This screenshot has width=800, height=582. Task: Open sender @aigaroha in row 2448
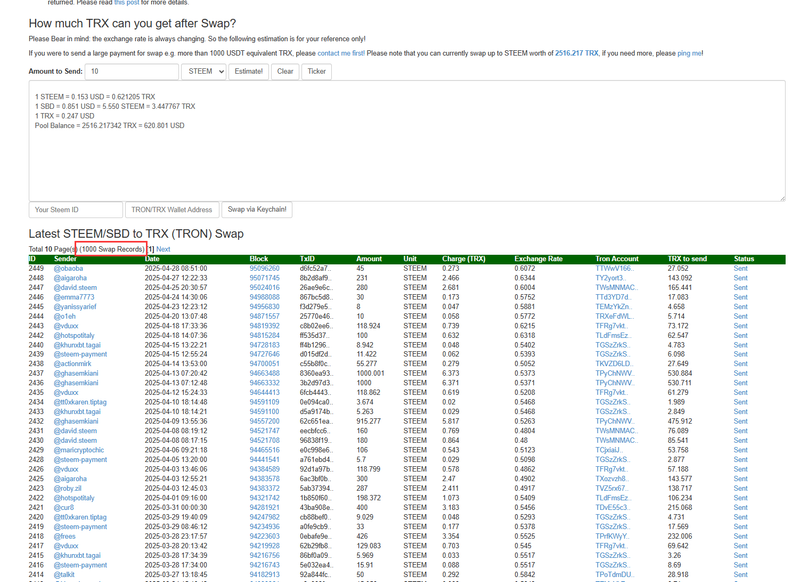(x=70, y=278)
